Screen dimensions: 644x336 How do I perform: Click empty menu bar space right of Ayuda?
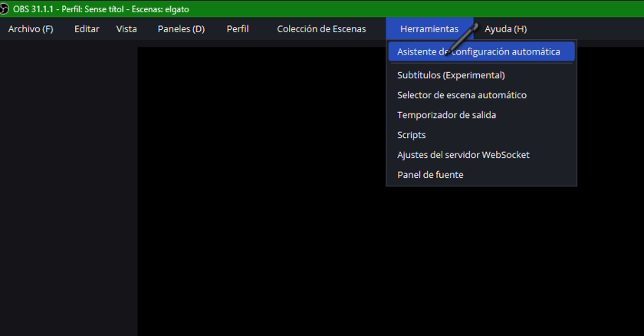point(590,29)
